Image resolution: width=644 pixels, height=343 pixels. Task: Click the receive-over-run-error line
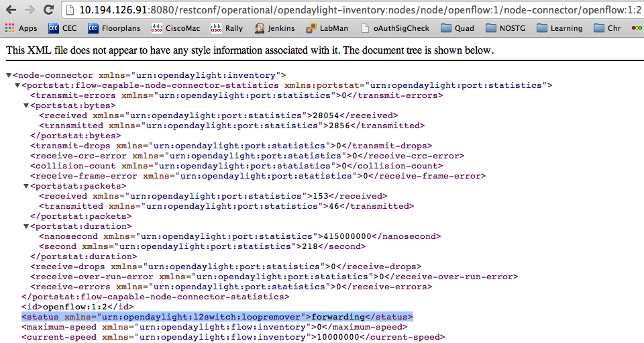click(x=274, y=277)
